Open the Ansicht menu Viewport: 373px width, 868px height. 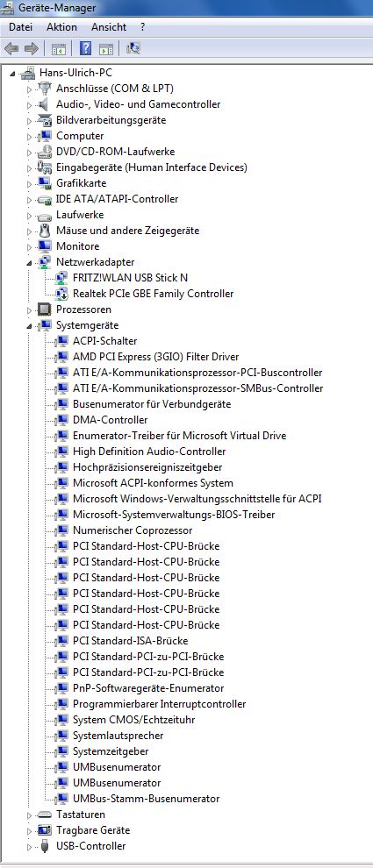point(109,26)
